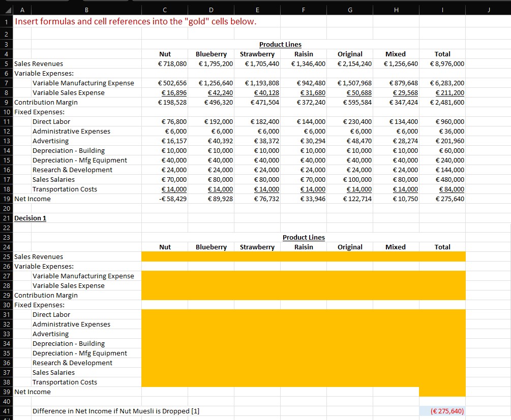This screenshot has height=420, width=511.
Task: Click Mixed net income € 10,750
Action: point(405,199)
